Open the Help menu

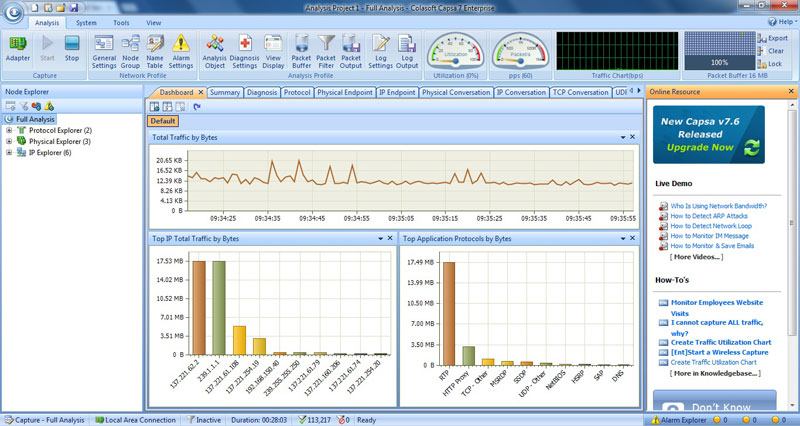point(783,22)
